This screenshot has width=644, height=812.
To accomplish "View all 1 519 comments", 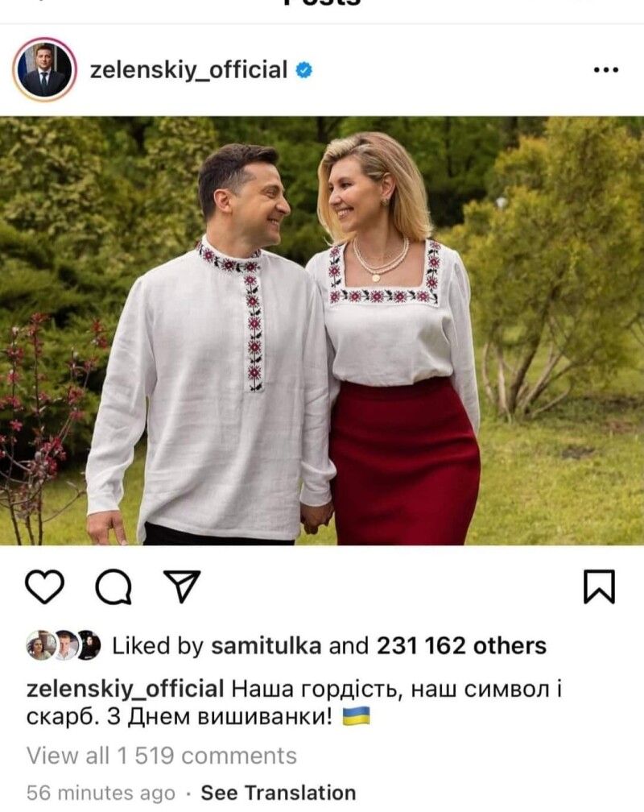I will (x=162, y=756).
